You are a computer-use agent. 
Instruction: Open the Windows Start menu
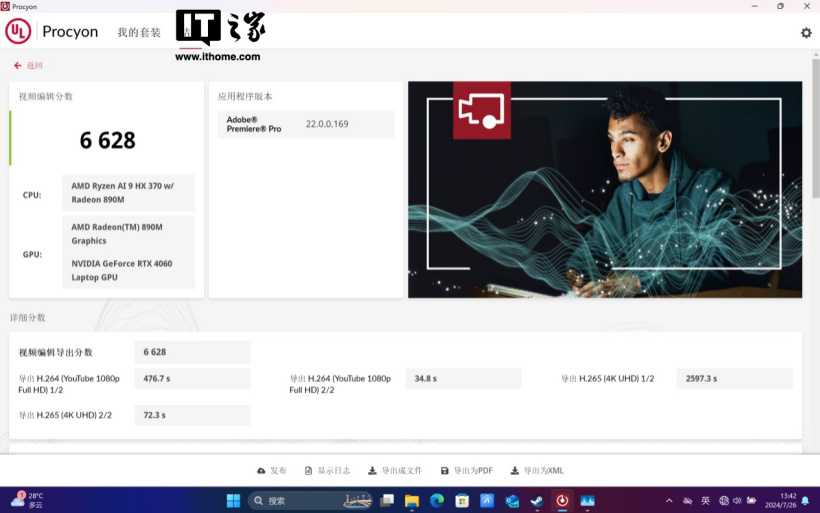233,500
